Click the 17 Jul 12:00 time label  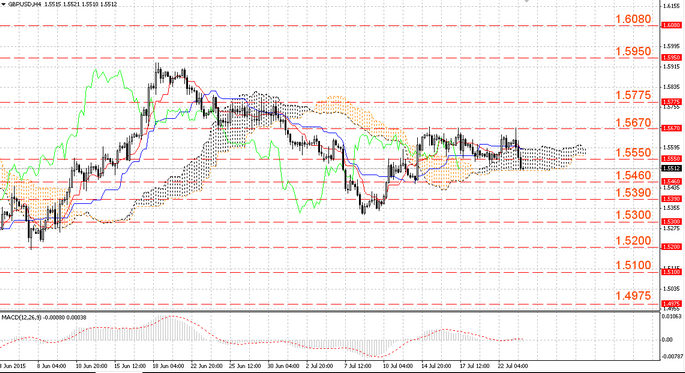[474, 366]
